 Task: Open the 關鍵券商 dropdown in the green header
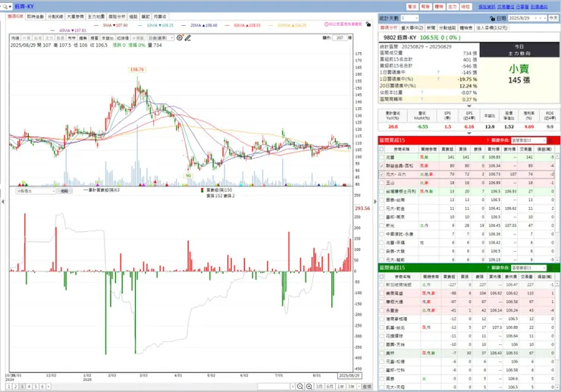coord(529,268)
